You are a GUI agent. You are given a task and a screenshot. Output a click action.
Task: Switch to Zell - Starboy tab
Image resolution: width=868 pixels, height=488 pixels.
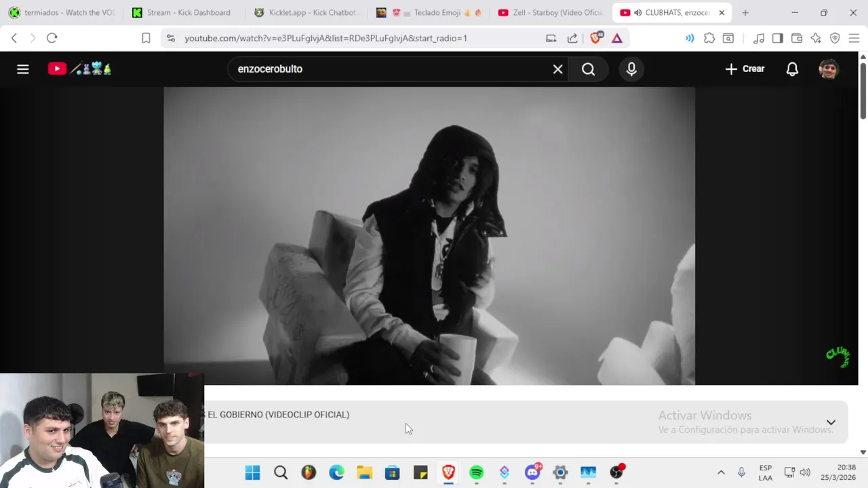(x=549, y=12)
